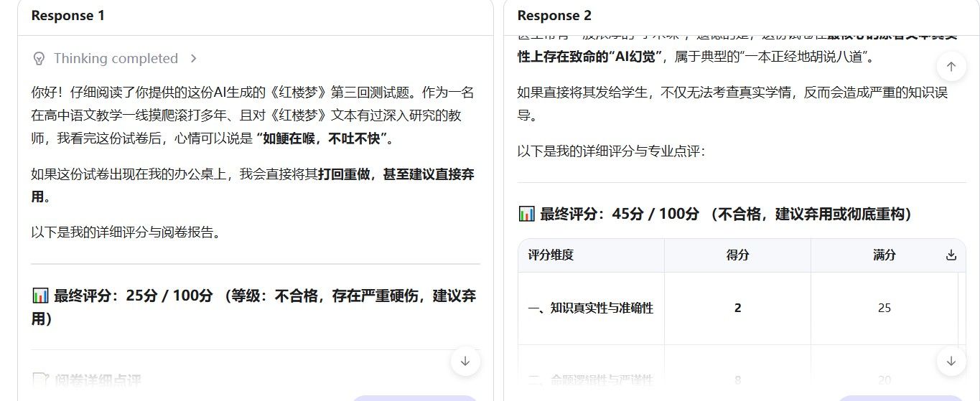
Task: Click the Response 1 header title
Action: [68, 15]
